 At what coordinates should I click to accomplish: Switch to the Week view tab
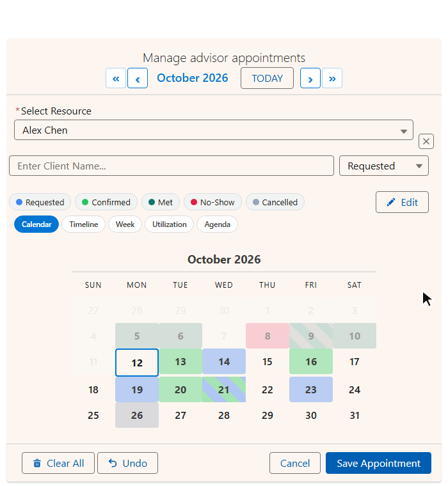click(x=125, y=224)
